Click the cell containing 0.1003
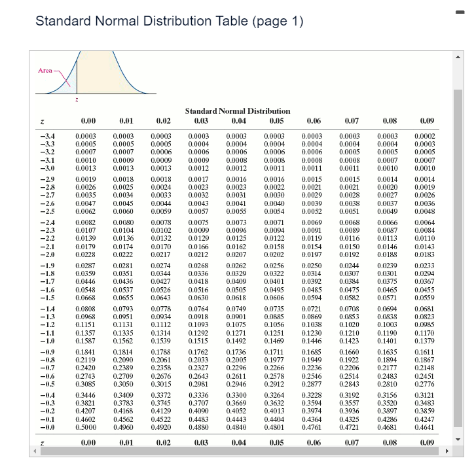The height and width of the screenshot is (471, 476). (387, 324)
